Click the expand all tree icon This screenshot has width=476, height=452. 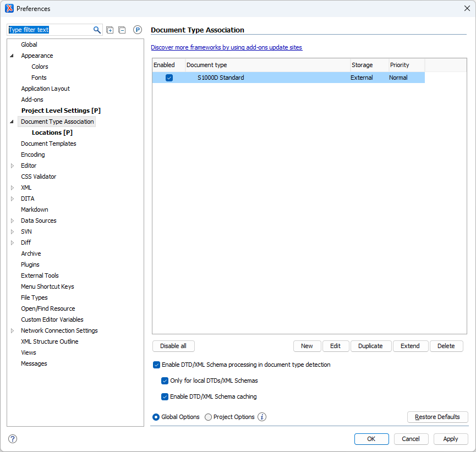110,30
